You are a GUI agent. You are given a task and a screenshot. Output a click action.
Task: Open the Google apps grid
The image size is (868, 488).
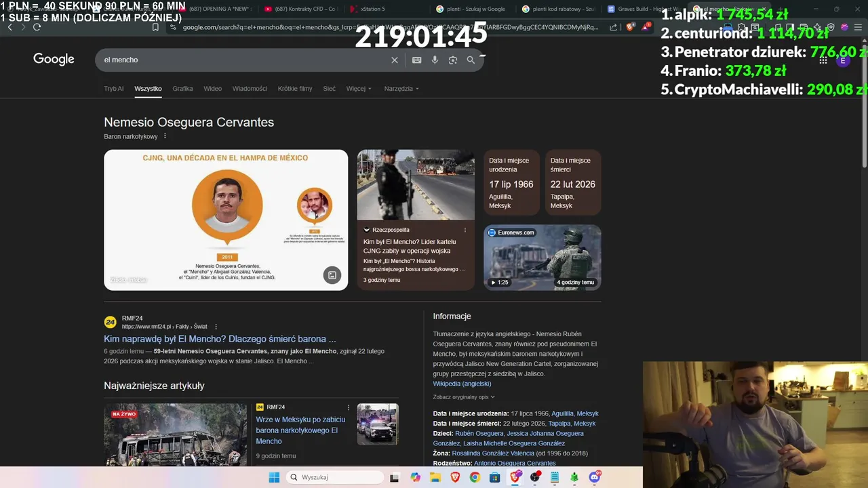click(823, 60)
